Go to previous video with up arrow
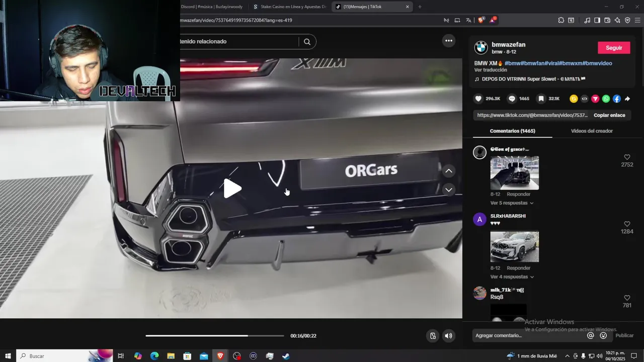 tap(449, 171)
